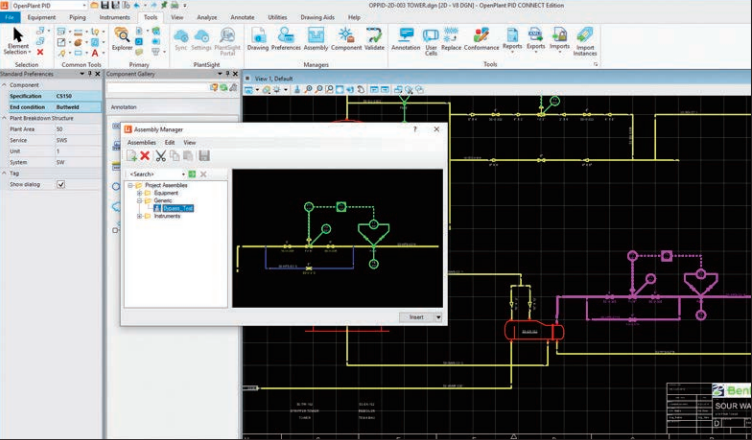The image size is (752, 440).
Task: Click the Fit View icon in view toolbar
Action: (340, 90)
